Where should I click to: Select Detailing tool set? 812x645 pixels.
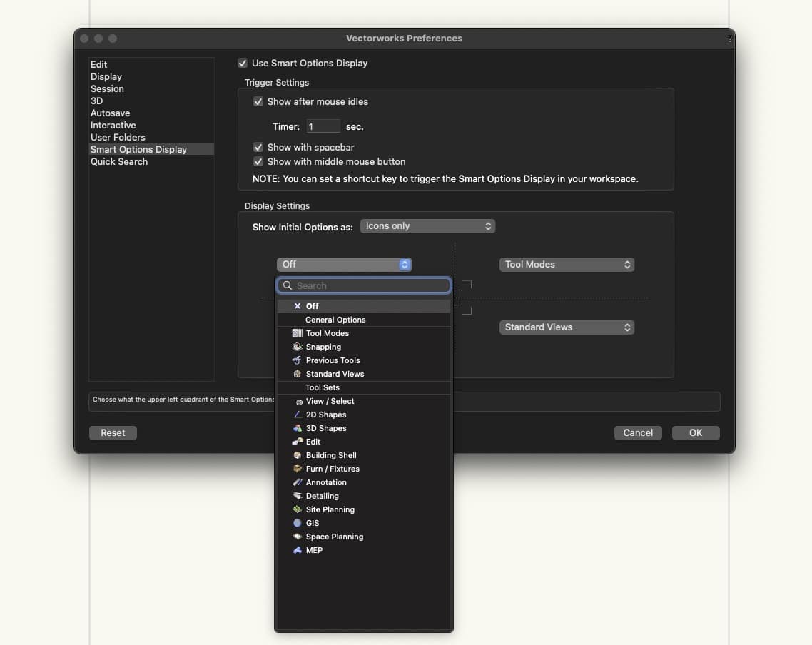(363, 496)
